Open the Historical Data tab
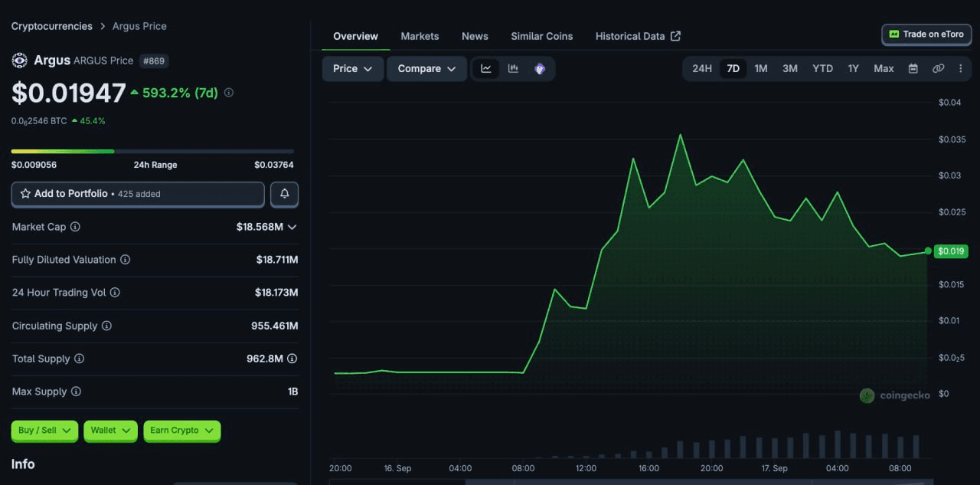This screenshot has width=980, height=485. tap(638, 36)
